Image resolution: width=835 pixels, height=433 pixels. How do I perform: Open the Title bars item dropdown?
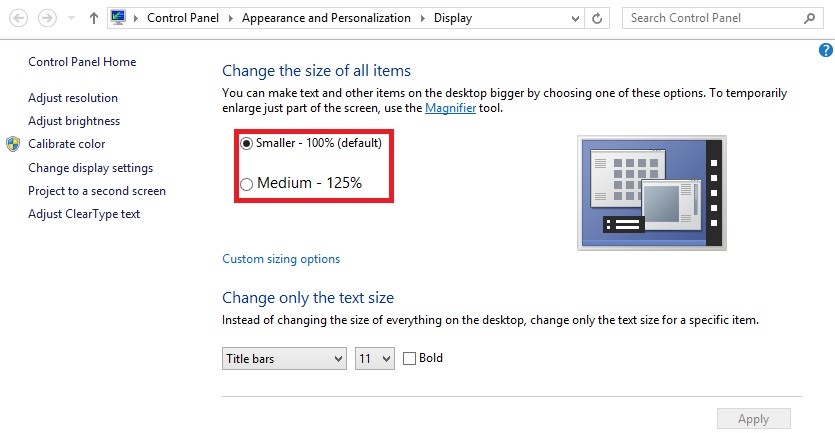[x=283, y=358]
